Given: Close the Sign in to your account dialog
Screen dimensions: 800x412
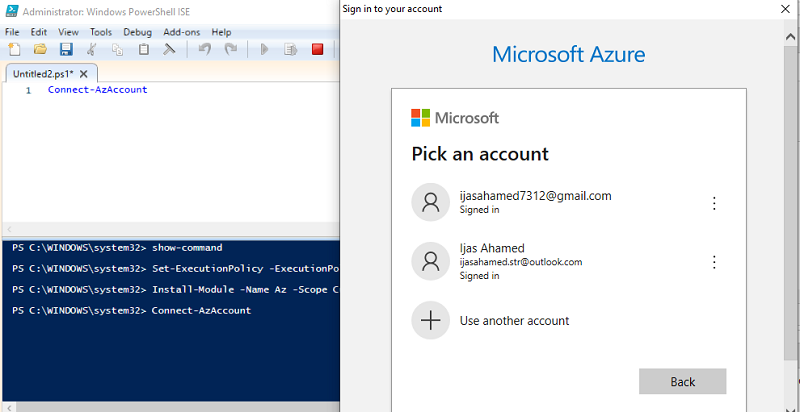Looking at the screenshot, I should [786, 9].
